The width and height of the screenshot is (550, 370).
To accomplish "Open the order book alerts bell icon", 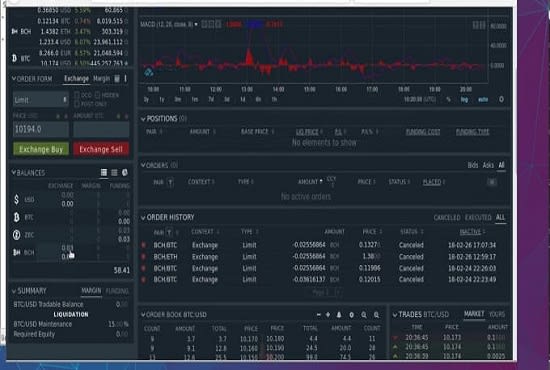I will [x=339, y=315].
